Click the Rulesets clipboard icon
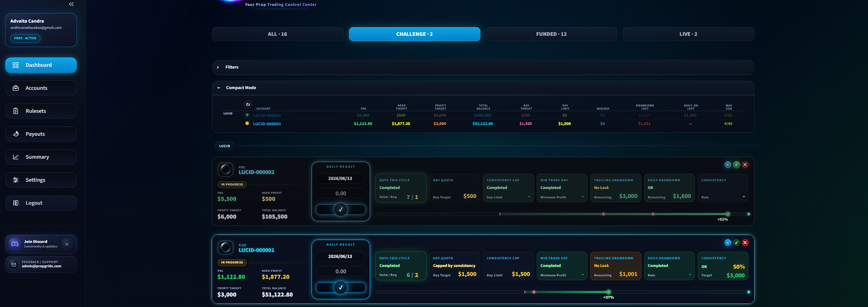 tap(16, 111)
